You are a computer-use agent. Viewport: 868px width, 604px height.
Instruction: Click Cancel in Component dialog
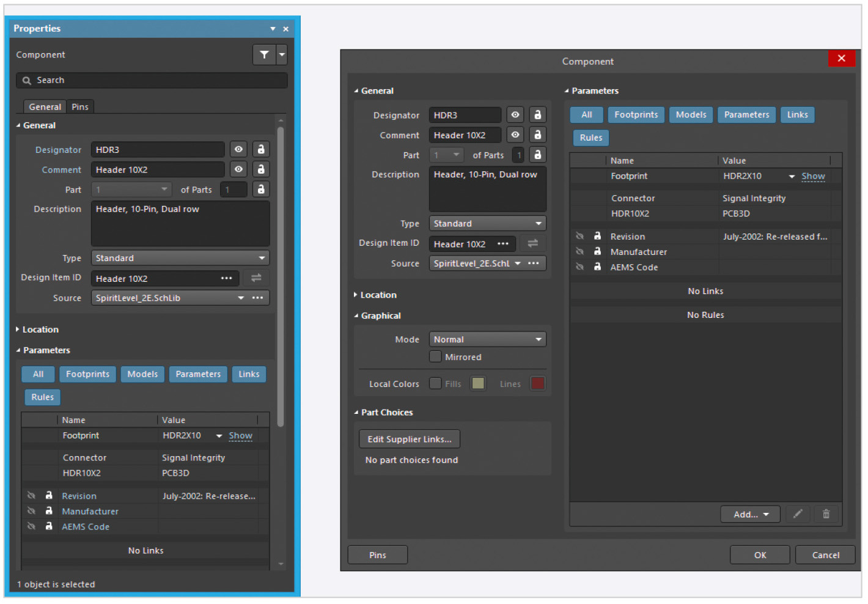[x=826, y=555]
